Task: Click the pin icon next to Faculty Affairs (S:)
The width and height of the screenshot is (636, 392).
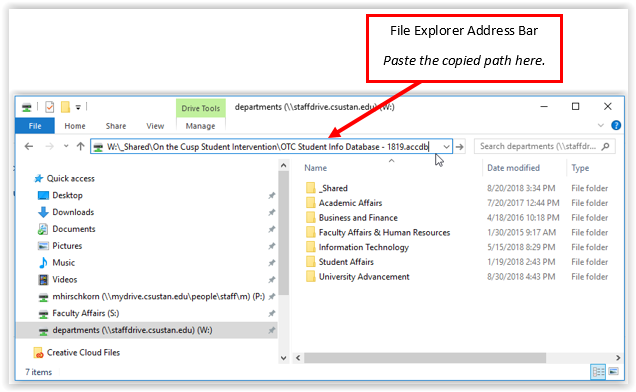Action: 272,313
